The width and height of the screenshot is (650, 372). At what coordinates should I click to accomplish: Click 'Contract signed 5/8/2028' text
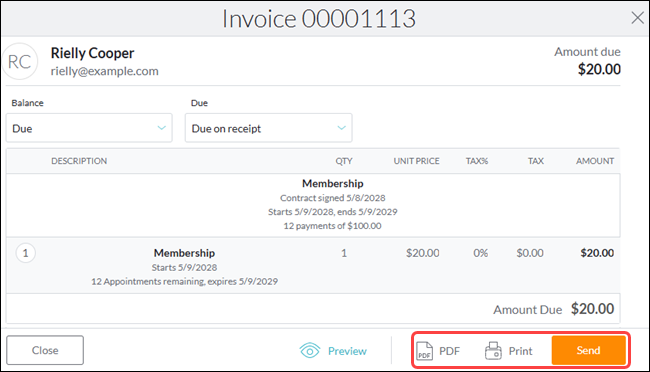tap(332, 198)
